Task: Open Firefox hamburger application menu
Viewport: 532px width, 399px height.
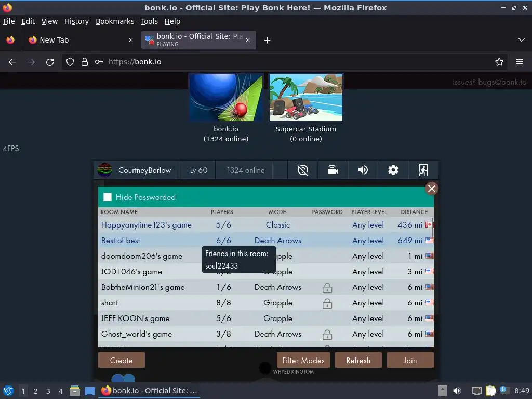Action: (x=520, y=62)
